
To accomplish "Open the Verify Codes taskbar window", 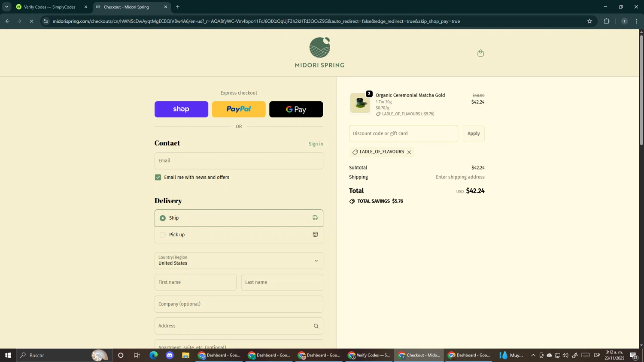I will pos(369,356).
